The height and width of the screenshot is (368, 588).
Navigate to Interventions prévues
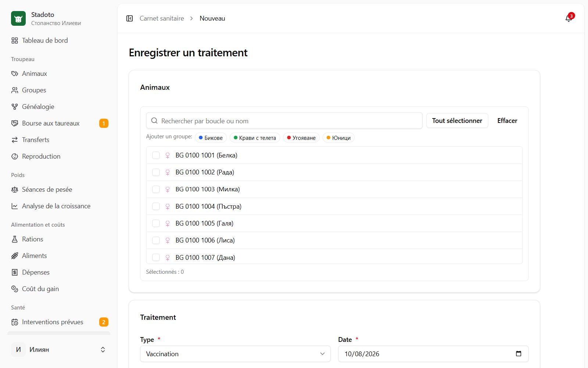(x=59, y=322)
